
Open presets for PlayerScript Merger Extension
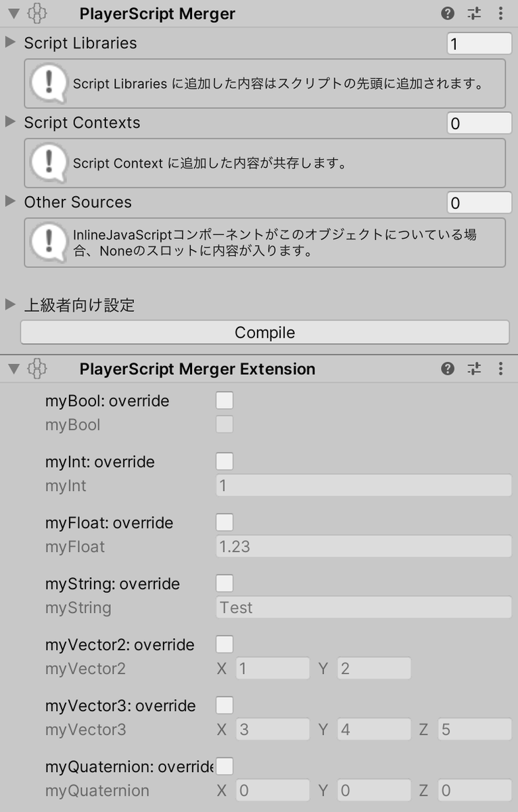(475, 369)
